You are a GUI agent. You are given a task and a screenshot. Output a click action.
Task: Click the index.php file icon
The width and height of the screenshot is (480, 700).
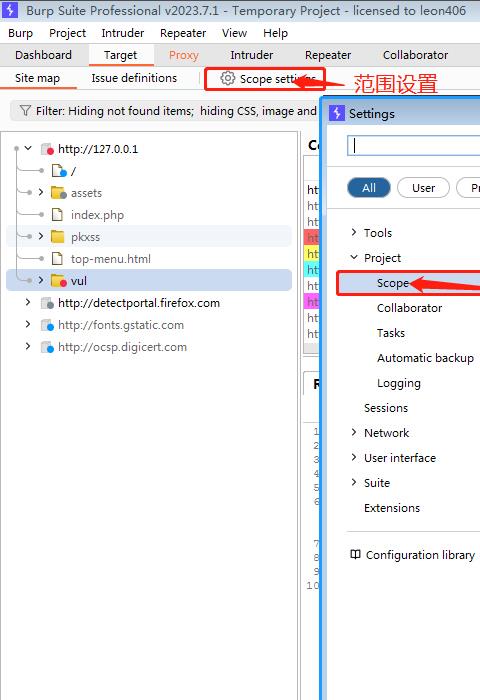point(57,215)
